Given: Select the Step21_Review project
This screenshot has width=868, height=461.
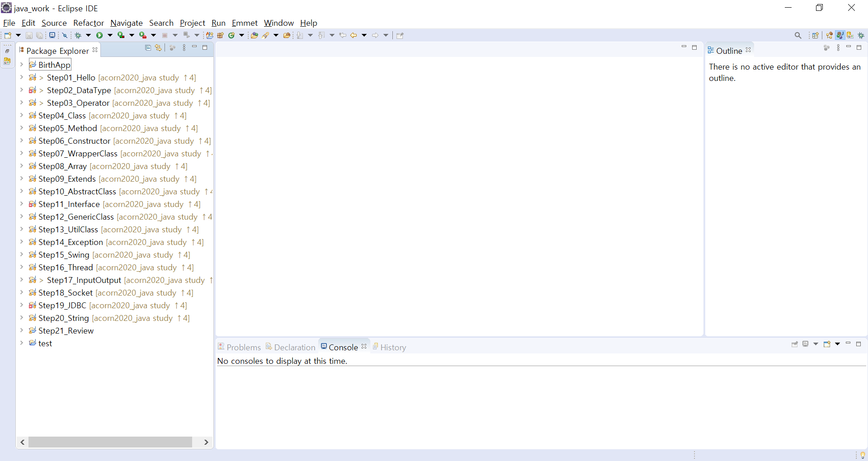Looking at the screenshot, I should [61, 331].
